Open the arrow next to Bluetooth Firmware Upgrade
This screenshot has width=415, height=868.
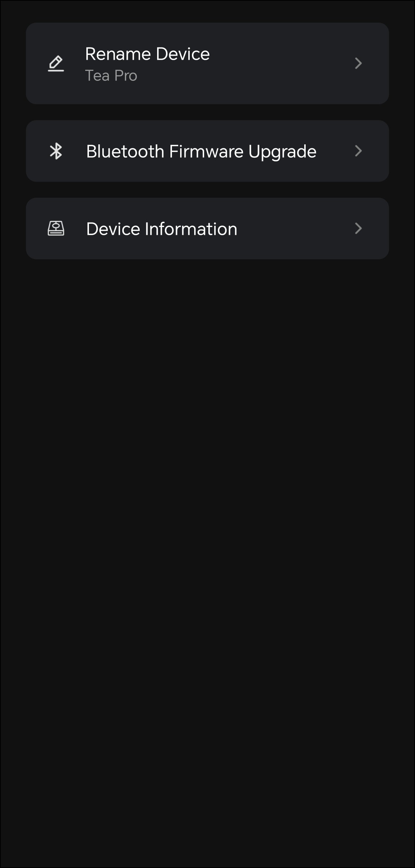tap(358, 151)
